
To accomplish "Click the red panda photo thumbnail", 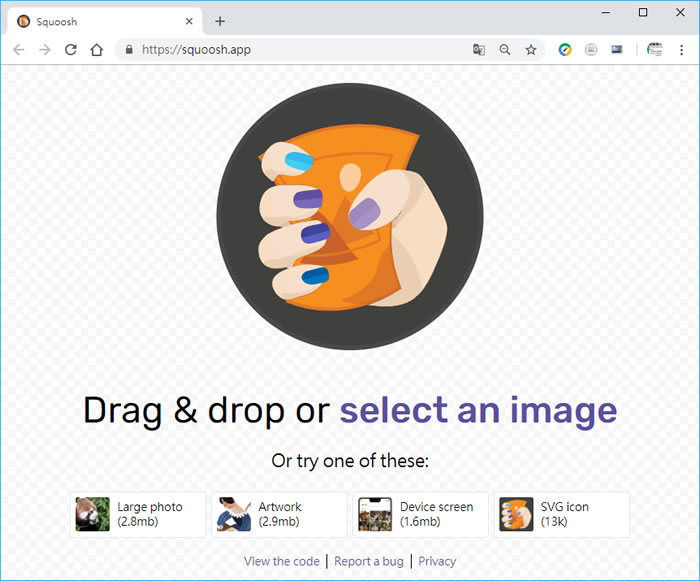I will click(x=92, y=514).
